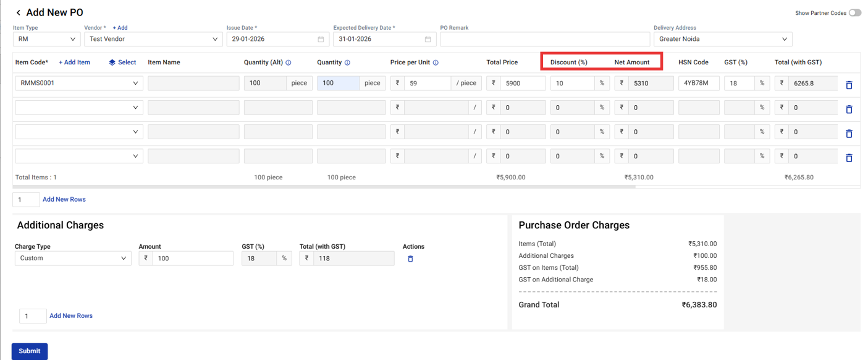Image resolution: width=868 pixels, height=360 pixels.
Task: Click the PO Remark text field
Action: coord(544,39)
